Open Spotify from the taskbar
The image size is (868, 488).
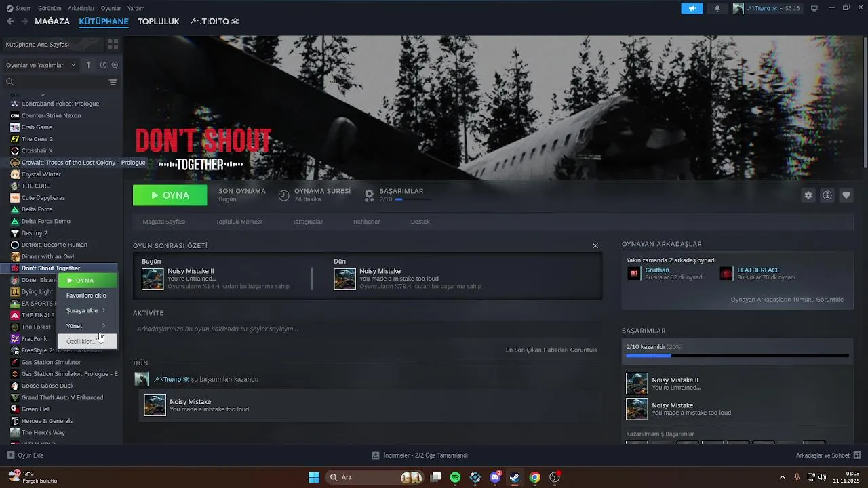coord(455,477)
